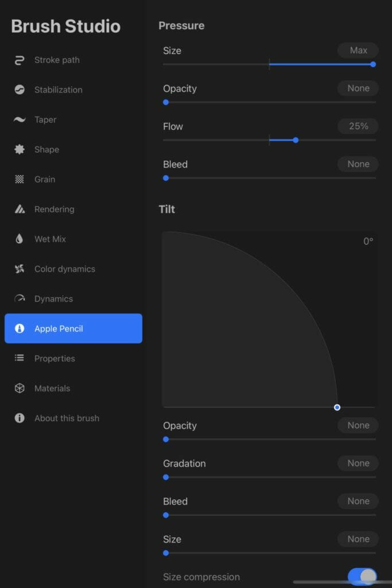Click the Size compression label
Viewport: 392px width, 588px height.
pos(201,577)
